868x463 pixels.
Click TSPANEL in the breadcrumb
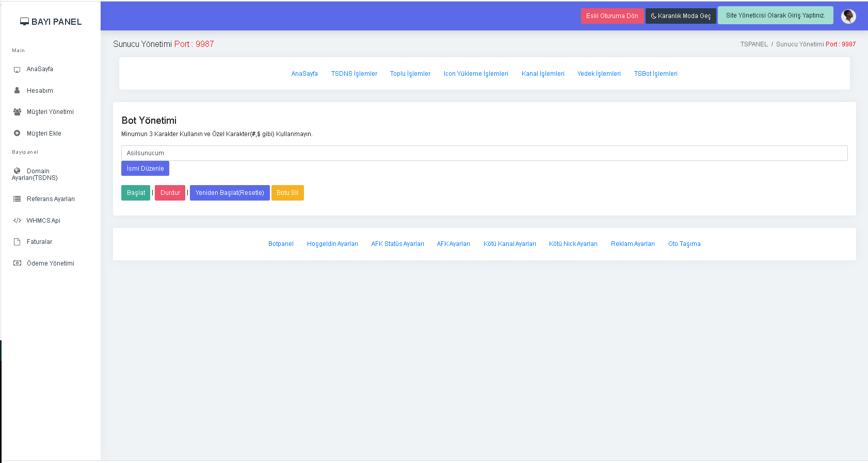pos(754,44)
